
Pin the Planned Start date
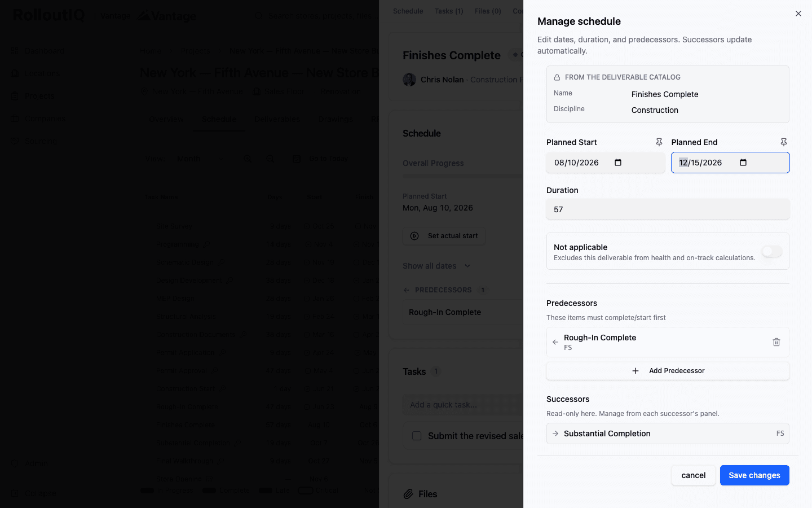[659, 142]
